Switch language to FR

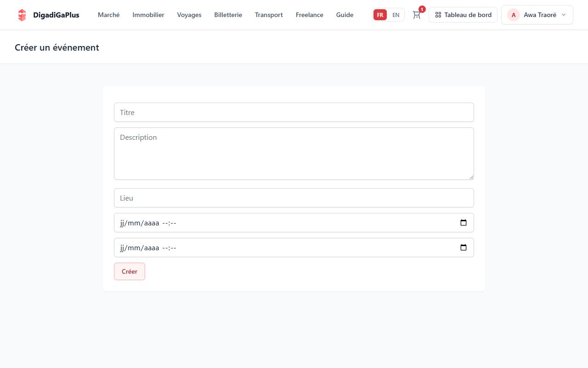[x=380, y=15]
